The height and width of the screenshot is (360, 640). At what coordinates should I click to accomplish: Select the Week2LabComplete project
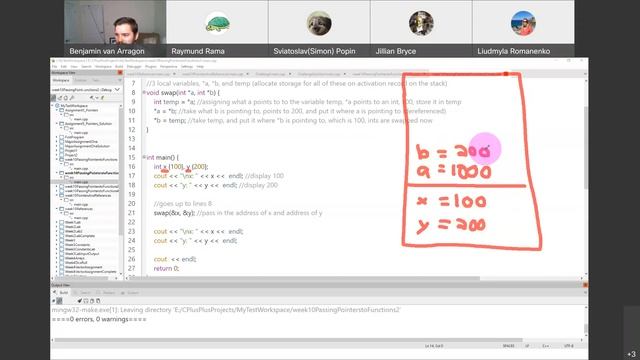80,236
